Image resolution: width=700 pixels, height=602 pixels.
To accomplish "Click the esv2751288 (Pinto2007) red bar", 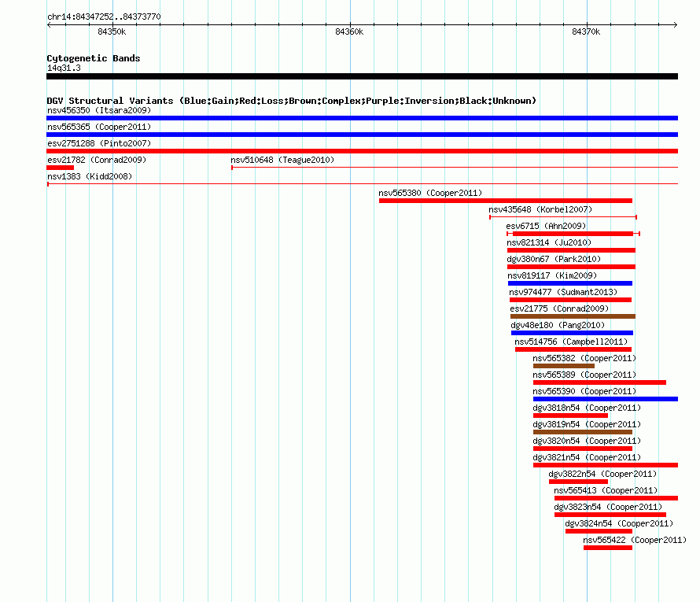I will point(362,151).
